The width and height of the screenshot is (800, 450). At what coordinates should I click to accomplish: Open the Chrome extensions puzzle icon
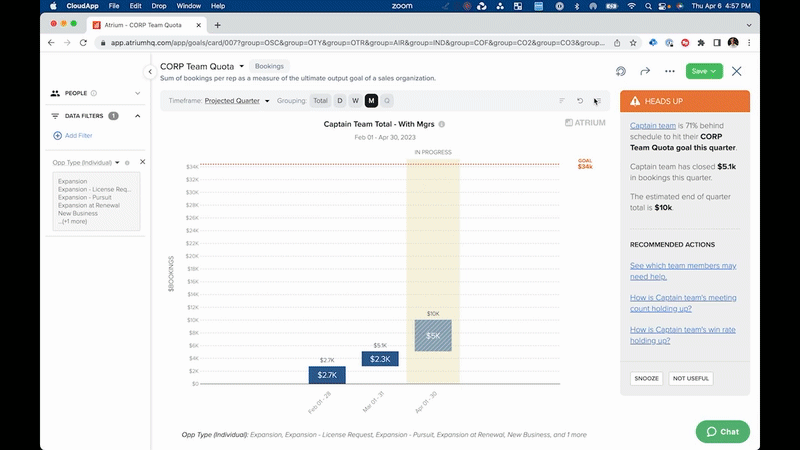701,43
